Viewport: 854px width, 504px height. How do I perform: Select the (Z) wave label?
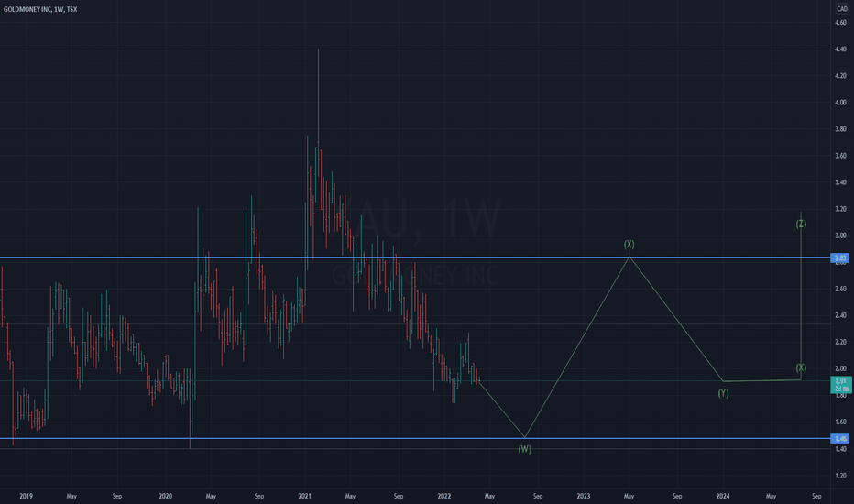(x=801, y=224)
